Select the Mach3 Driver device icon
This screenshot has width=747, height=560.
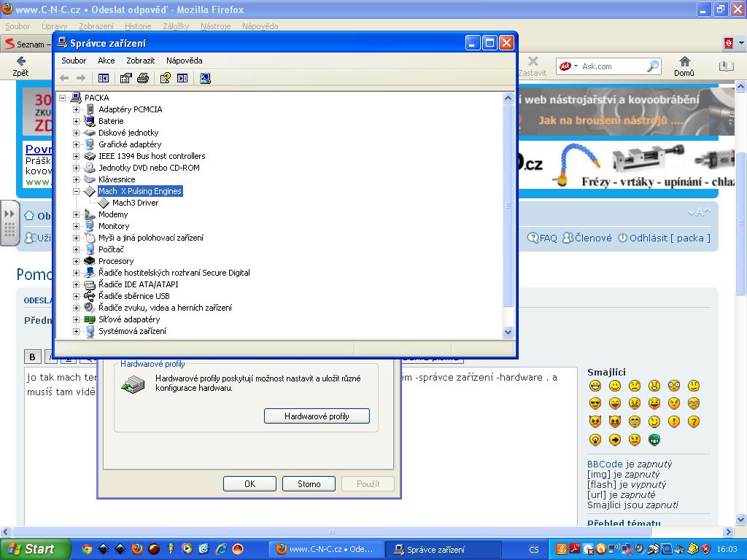click(x=104, y=203)
